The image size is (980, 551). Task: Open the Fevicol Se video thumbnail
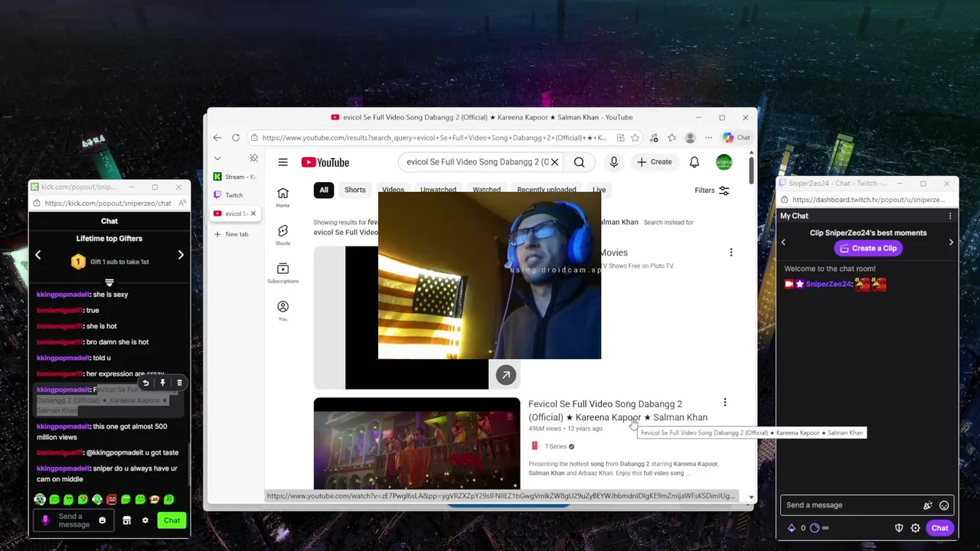(x=416, y=443)
